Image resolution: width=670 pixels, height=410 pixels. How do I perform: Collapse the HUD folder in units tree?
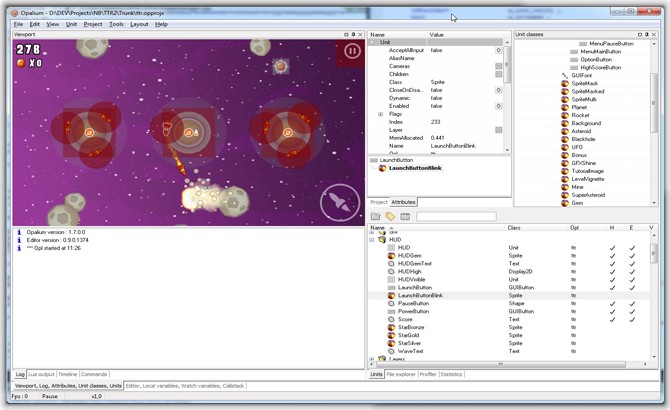point(372,240)
